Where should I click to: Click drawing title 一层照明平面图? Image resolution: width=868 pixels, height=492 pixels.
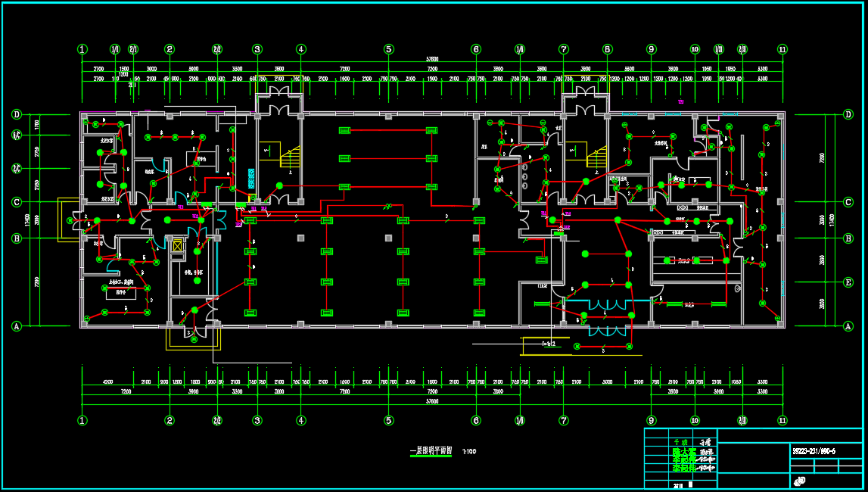click(x=431, y=451)
